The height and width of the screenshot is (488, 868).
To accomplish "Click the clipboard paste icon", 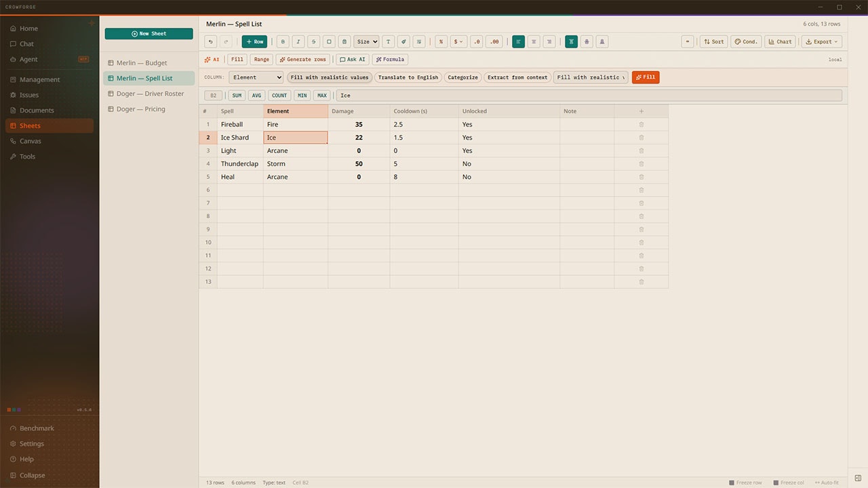I will [x=344, y=41].
